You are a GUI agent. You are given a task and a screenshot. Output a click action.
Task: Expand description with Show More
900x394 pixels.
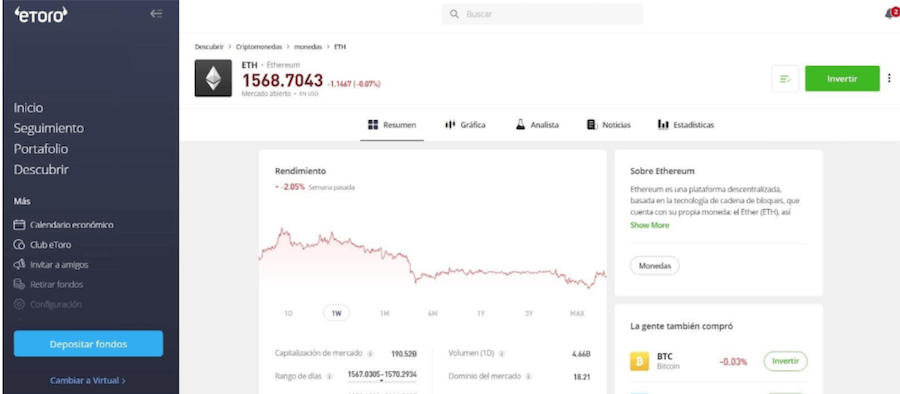650,225
